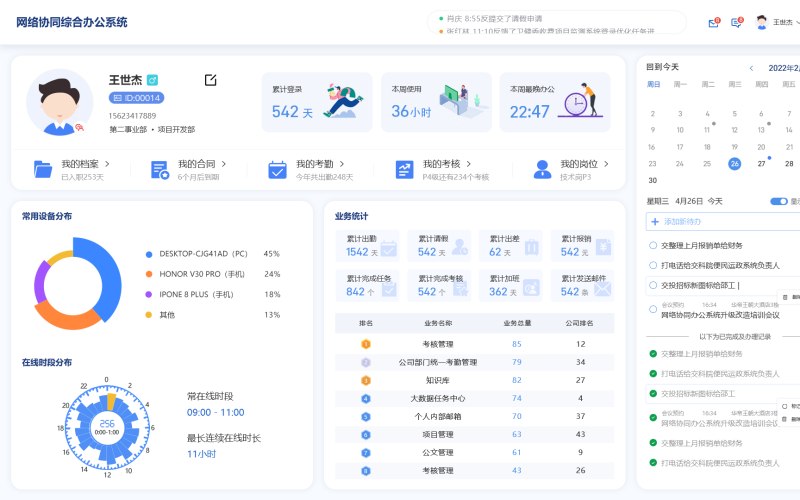This screenshot has height=500, width=800.
Task: Sort by the 业务总量 column header
Action: pos(517,323)
